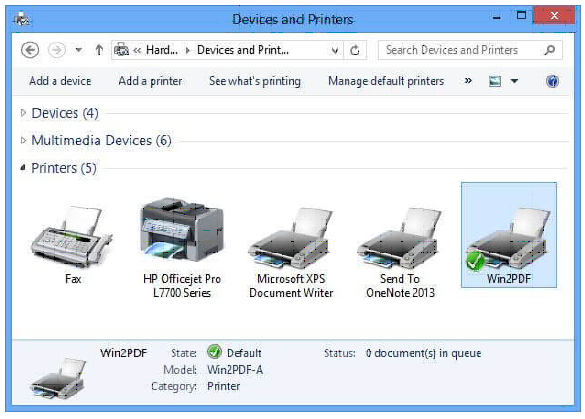Go back using the back arrow

pyautogui.click(x=30, y=50)
